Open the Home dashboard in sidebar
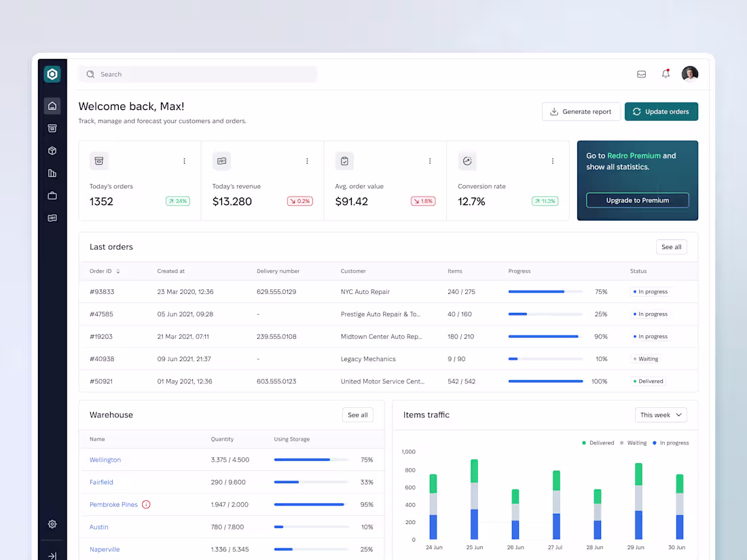This screenshot has height=560, width=747. point(52,106)
